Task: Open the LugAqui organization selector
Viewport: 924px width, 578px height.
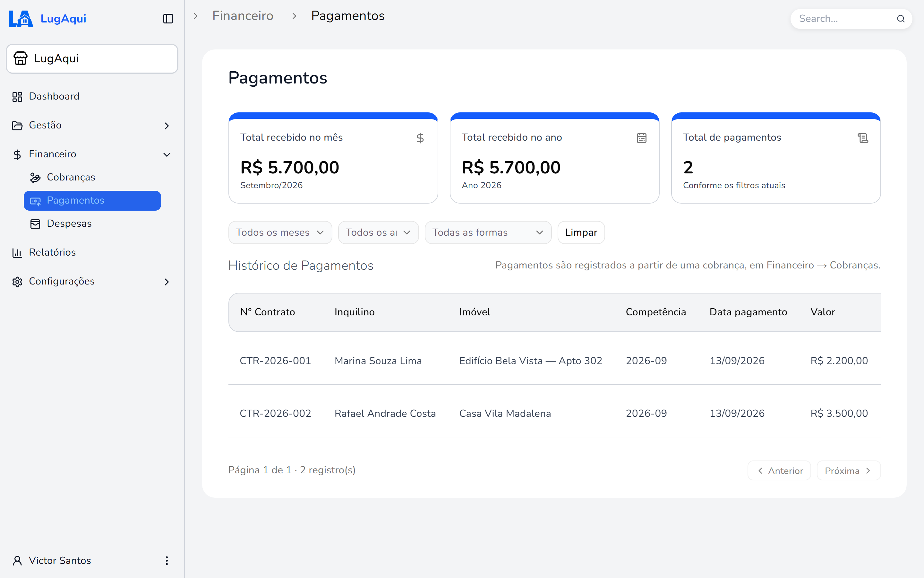Action: pyautogui.click(x=92, y=58)
